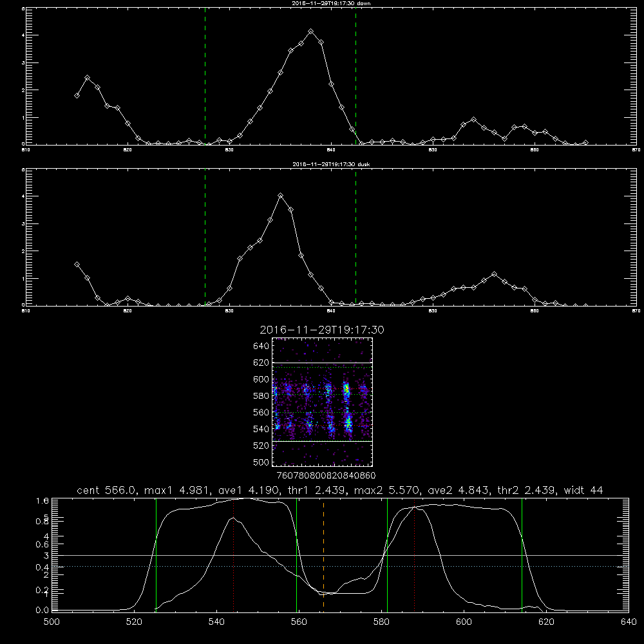Click the '0.0' y-axis label of bottom plot
644x644 pixels.
[x=43, y=611]
